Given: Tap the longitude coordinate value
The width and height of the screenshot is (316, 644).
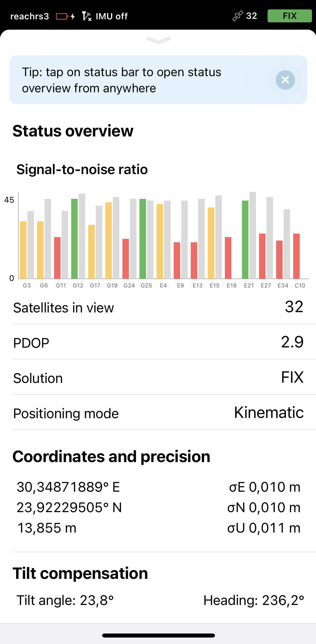Looking at the screenshot, I should click(68, 487).
